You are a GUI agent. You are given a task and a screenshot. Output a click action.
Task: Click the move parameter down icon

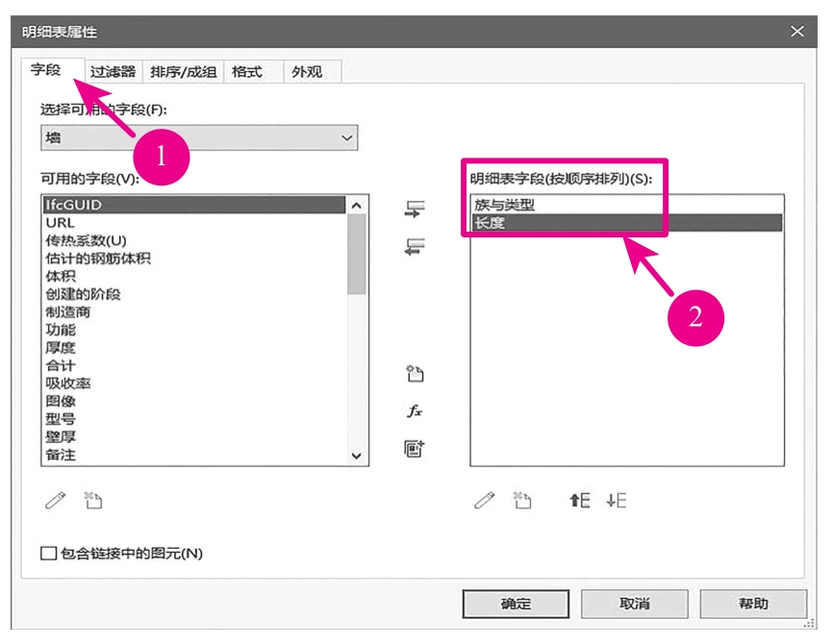tap(617, 501)
